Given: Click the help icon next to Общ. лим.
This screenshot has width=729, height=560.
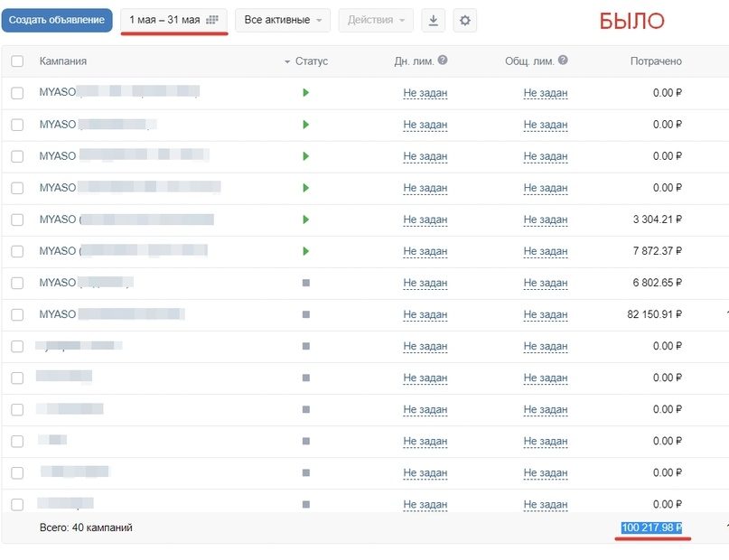Looking at the screenshot, I should pos(563,60).
